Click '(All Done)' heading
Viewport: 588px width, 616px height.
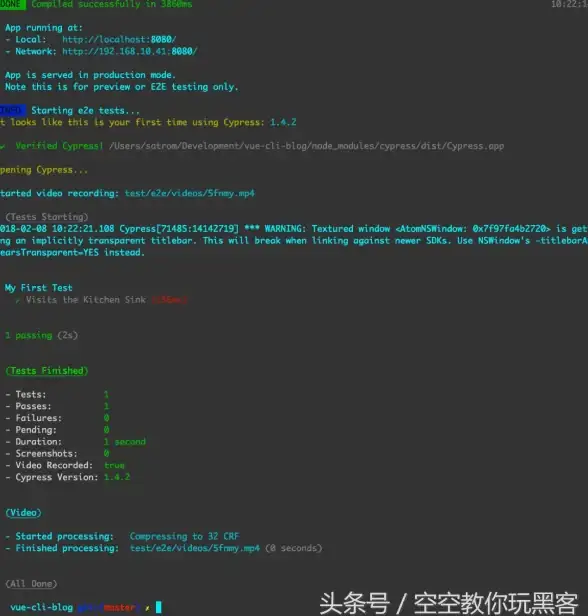tap(31, 584)
